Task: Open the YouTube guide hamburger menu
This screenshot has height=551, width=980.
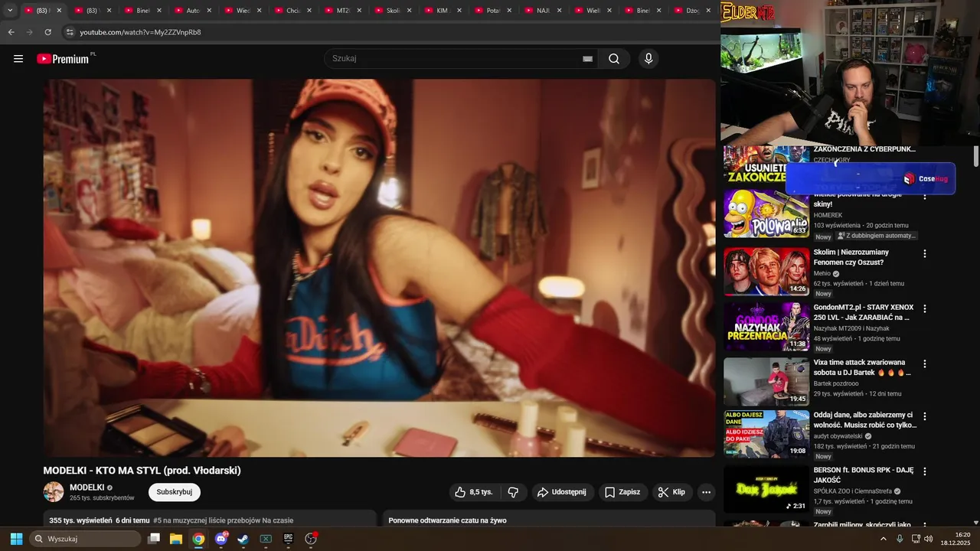Action: point(18,59)
